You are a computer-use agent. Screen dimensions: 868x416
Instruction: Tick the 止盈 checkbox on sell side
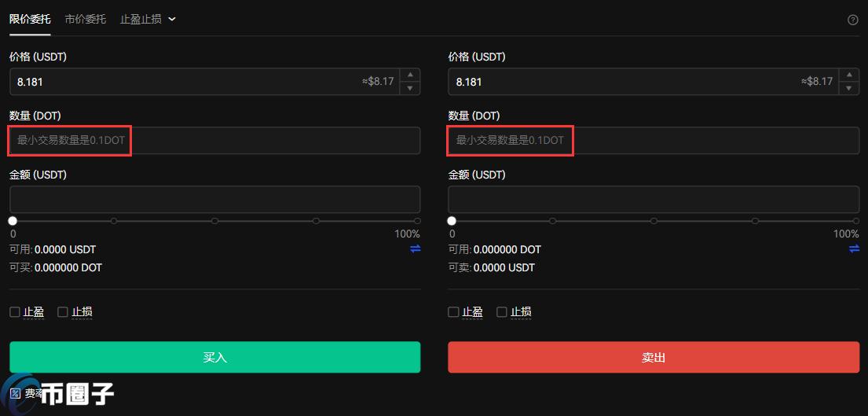453,312
